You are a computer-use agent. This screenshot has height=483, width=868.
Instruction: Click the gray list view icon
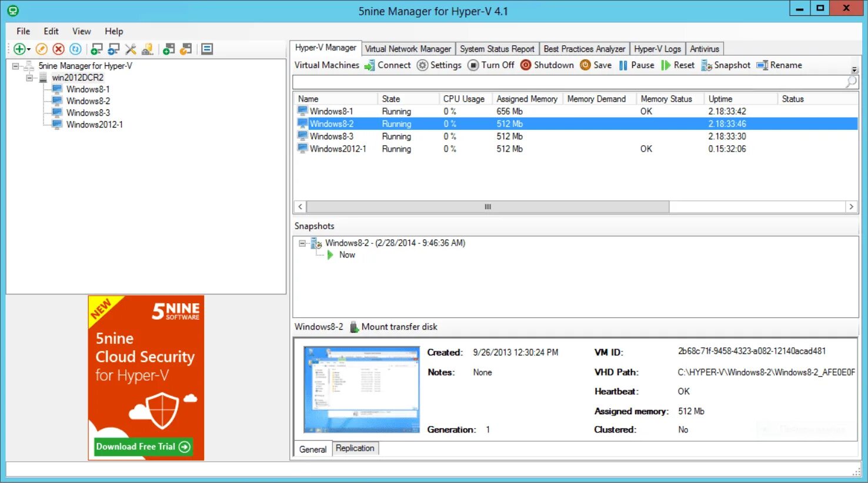[x=207, y=49]
